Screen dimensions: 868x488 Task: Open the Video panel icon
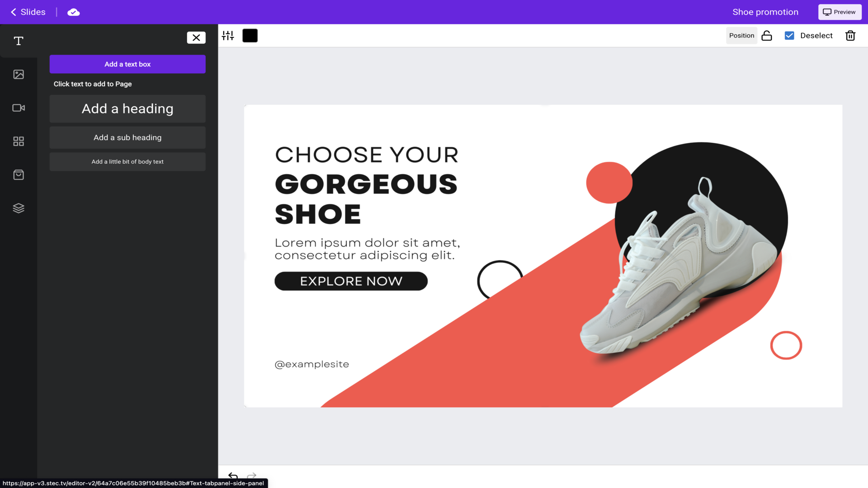point(19,108)
